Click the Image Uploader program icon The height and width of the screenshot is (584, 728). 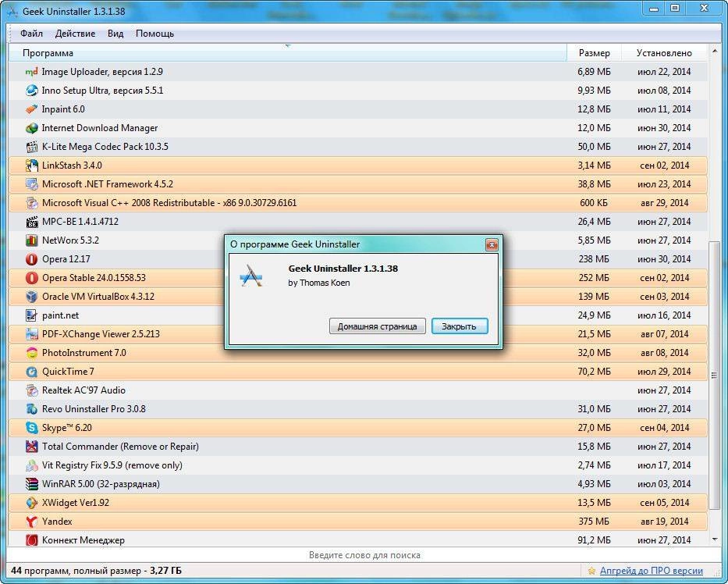(31, 72)
